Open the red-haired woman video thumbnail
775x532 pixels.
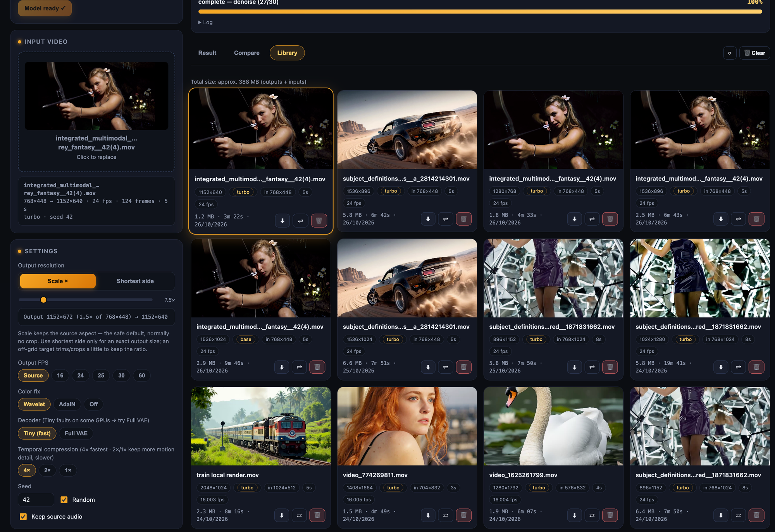[407, 426]
